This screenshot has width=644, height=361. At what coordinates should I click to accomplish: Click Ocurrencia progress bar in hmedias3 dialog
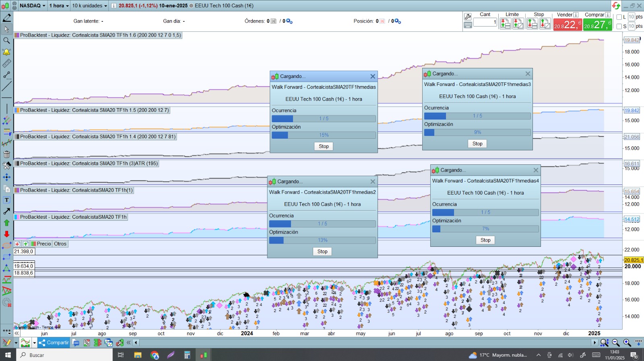click(x=477, y=116)
